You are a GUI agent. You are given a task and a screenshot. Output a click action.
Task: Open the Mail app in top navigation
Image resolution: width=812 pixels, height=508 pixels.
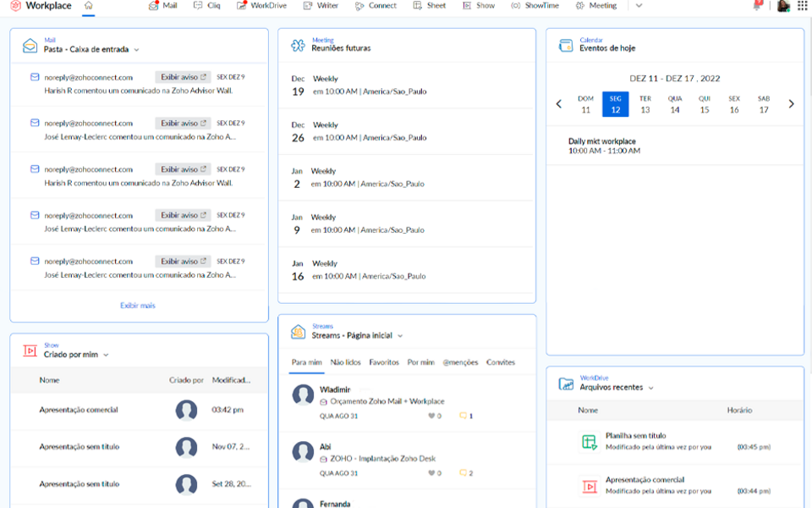(x=163, y=6)
